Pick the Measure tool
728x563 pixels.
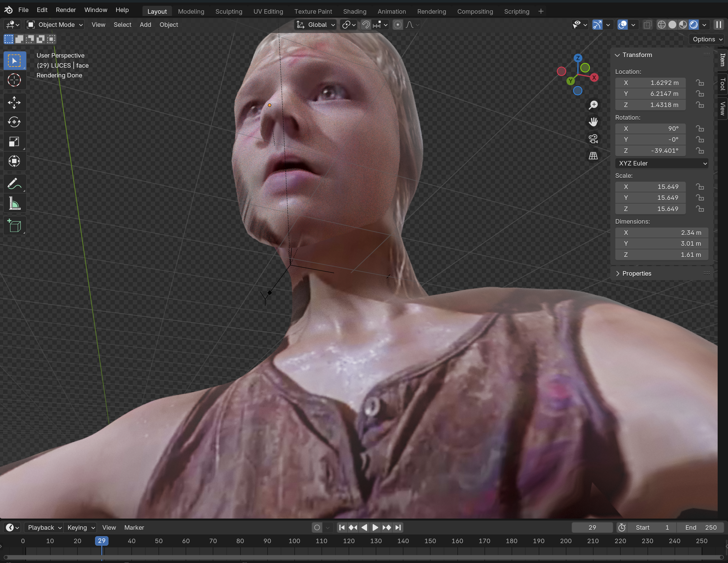point(14,203)
